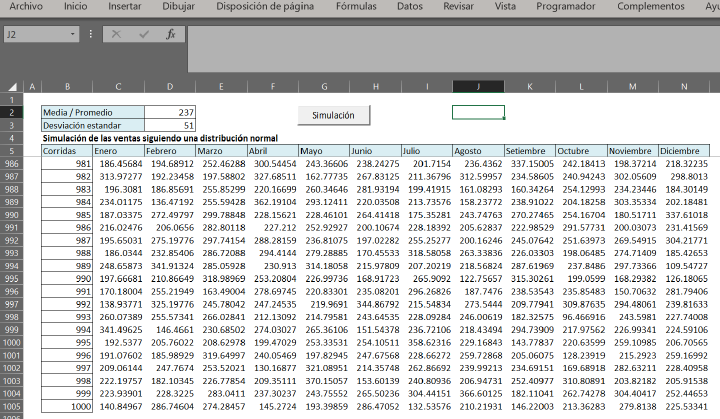Open the Programador tab

(x=566, y=6)
